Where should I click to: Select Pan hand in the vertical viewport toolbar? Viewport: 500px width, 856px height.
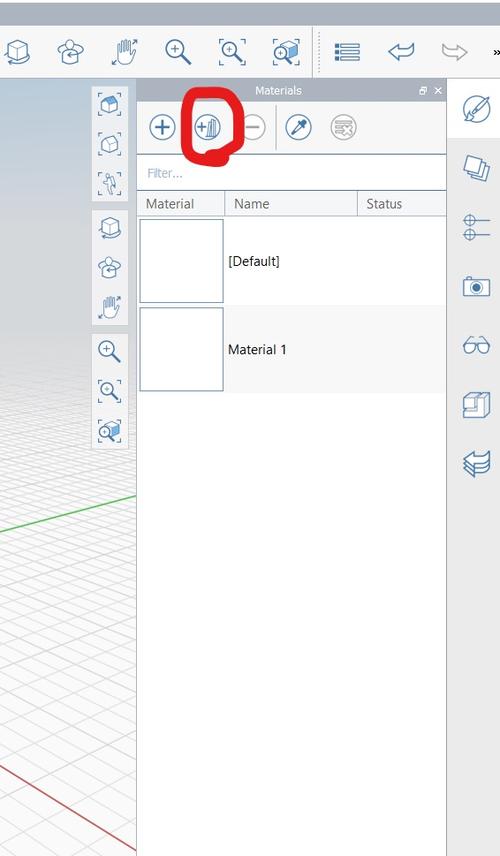click(110, 307)
